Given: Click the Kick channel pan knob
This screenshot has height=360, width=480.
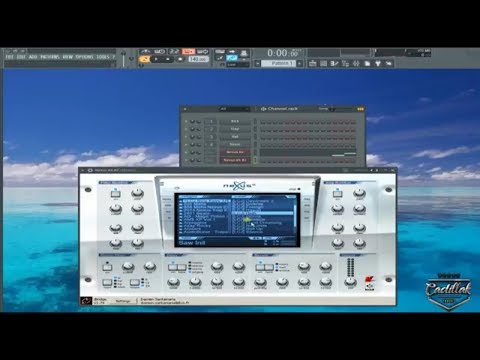Looking at the screenshot, I should [192, 121].
